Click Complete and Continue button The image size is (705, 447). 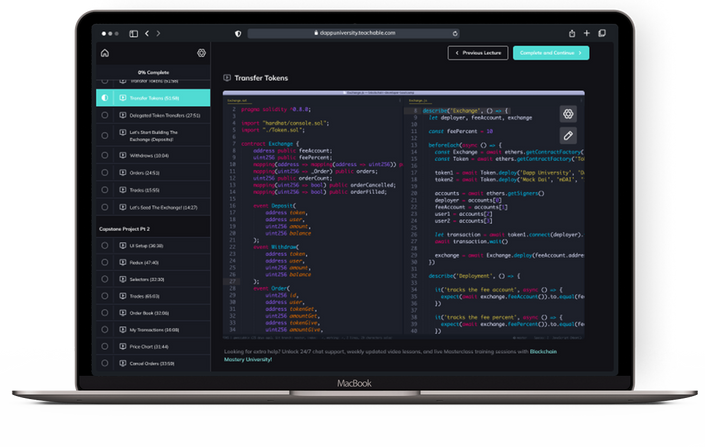pyautogui.click(x=551, y=53)
